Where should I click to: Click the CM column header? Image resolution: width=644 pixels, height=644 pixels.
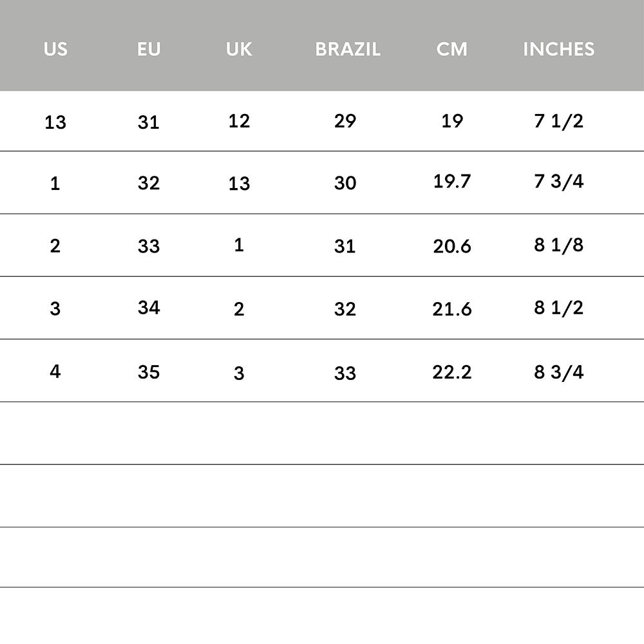click(452, 50)
